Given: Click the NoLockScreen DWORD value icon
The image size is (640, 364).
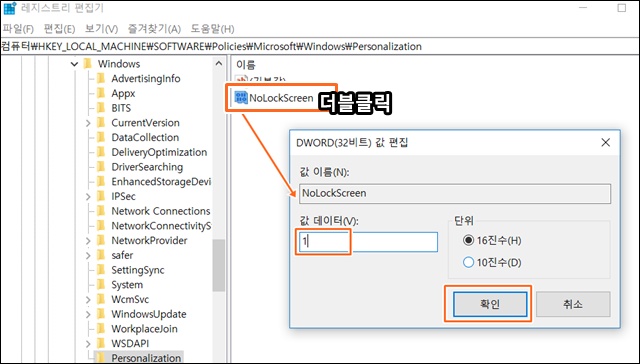Looking at the screenshot, I should (x=241, y=98).
